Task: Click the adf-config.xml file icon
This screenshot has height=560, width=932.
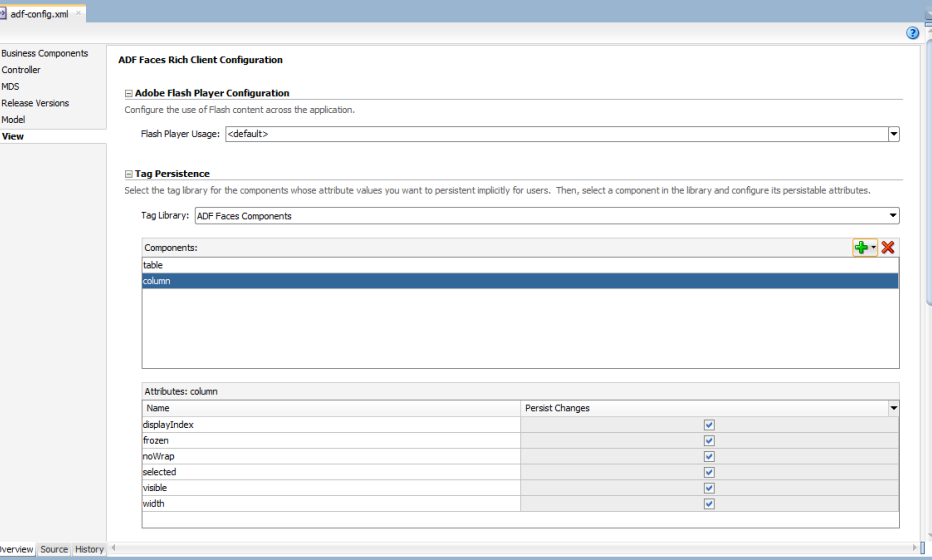Action: [x=2, y=13]
